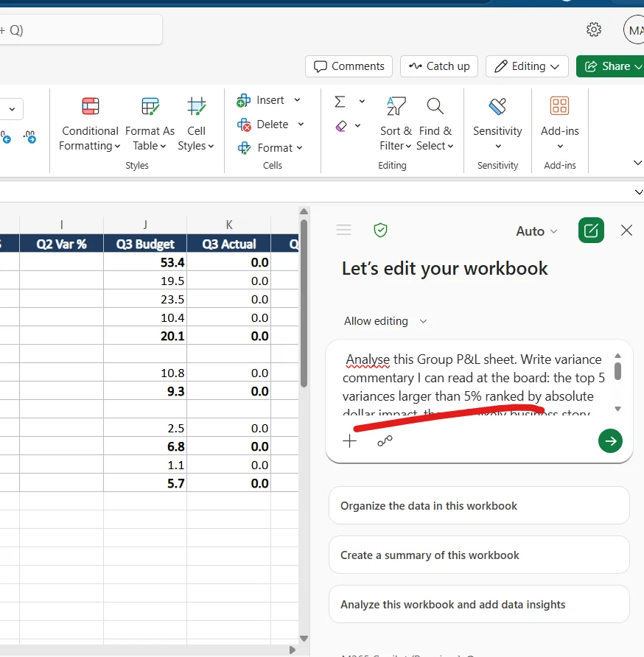
Task: Click the Q2 Var % header cell
Action: [x=61, y=244]
